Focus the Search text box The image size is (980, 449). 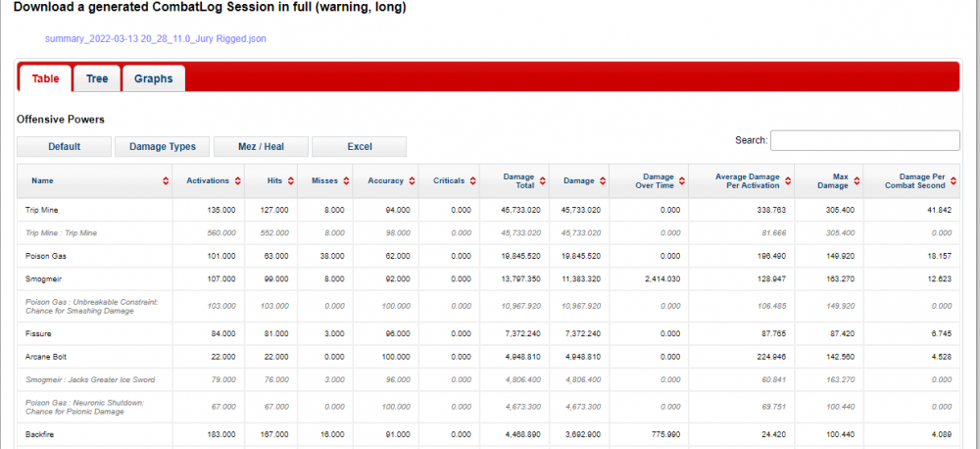(x=864, y=140)
